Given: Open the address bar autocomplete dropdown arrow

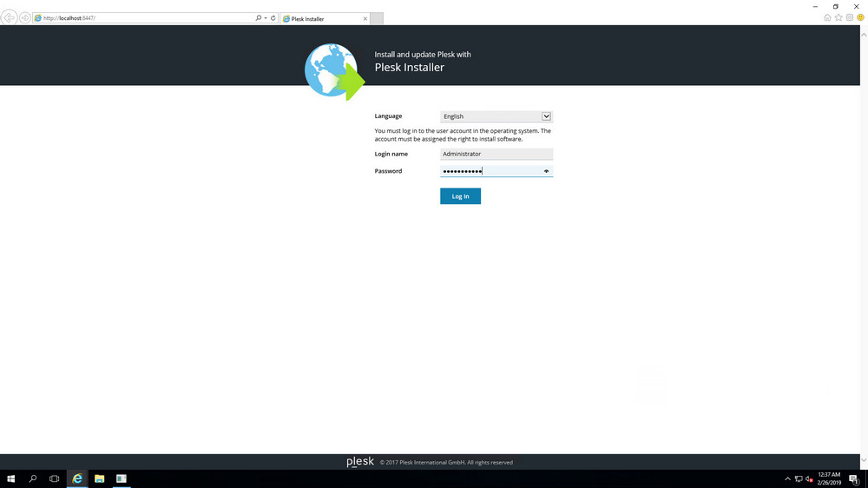Looking at the screenshot, I should (x=266, y=18).
